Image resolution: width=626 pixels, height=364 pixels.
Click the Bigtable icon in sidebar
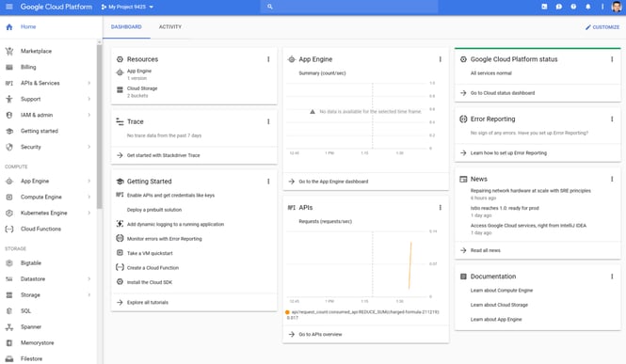coord(9,263)
